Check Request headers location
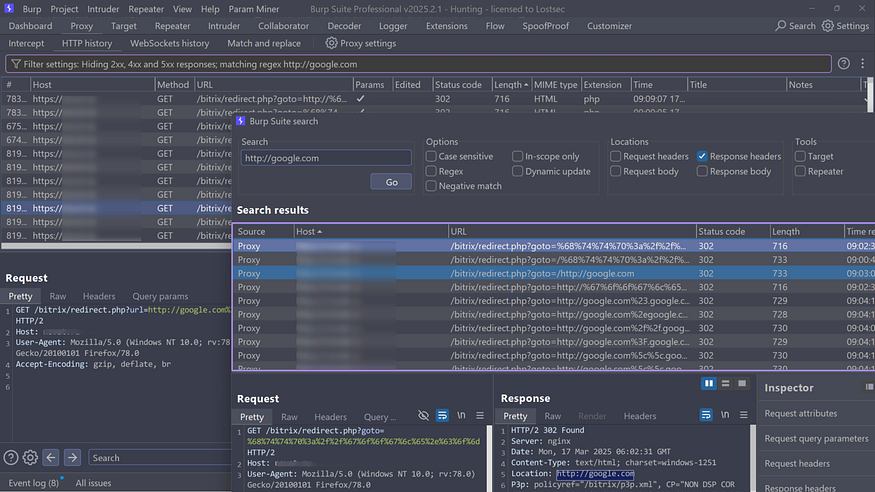The height and width of the screenshot is (492, 875). point(616,156)
